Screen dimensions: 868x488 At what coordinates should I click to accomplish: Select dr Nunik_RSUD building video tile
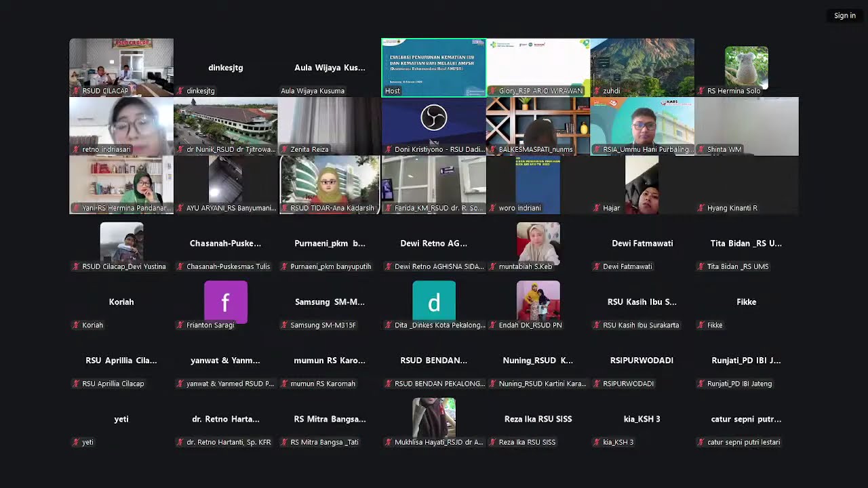(x=225, y=126)
